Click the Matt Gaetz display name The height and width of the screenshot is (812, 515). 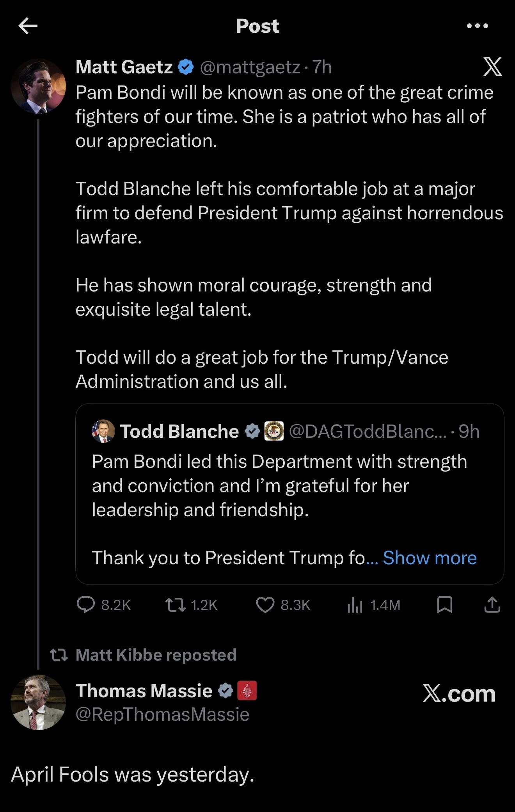(x=124, y=67)
